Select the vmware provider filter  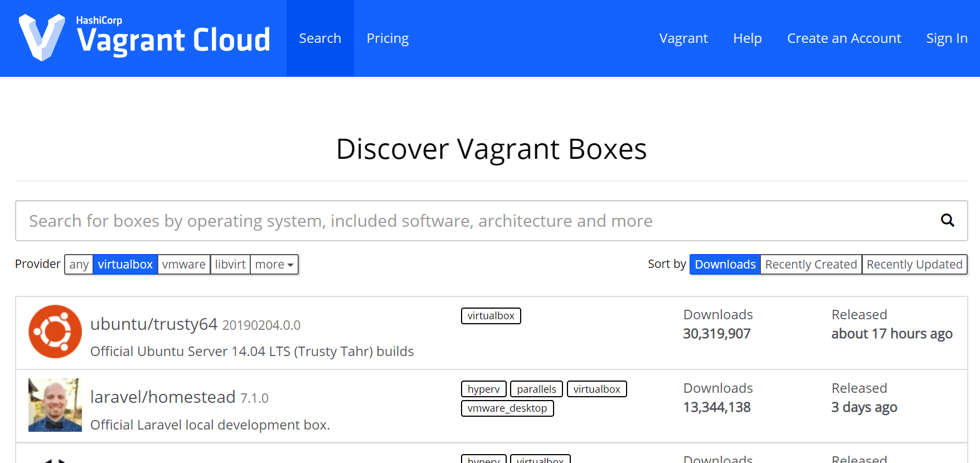point(184,264)
